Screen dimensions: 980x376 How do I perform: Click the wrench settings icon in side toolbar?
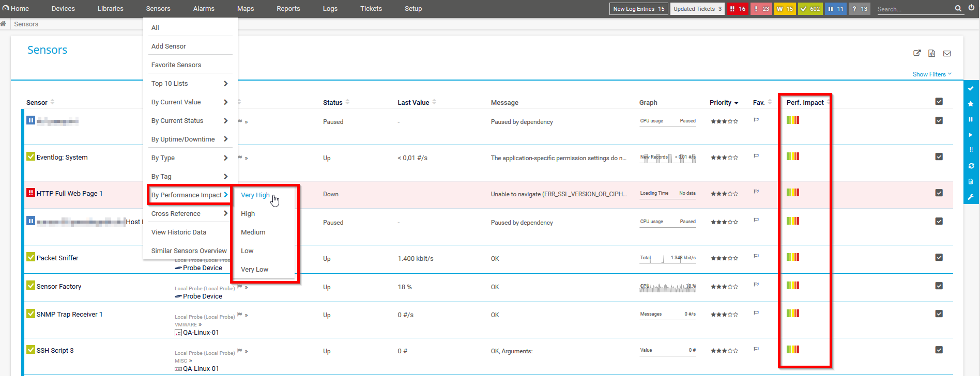coord(971,197)
